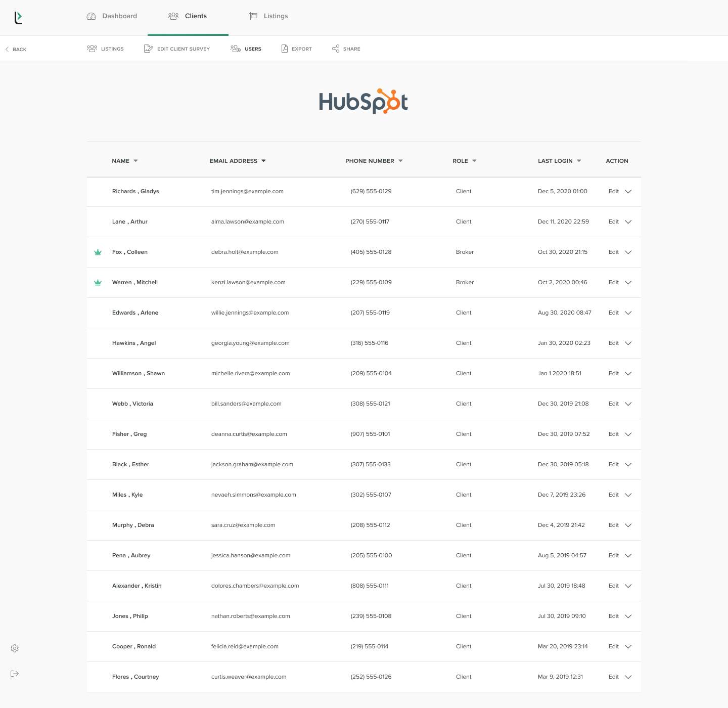The height and width of the screenshot is (708, 728).
Task: Click email nevaeh.simmons@example.com
Action: [254, 495]
